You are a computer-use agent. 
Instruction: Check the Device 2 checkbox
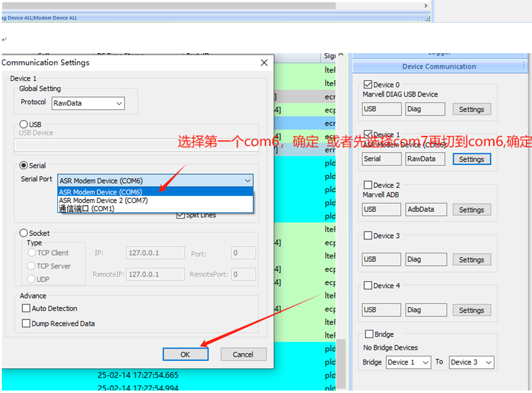tap(368, 185)
